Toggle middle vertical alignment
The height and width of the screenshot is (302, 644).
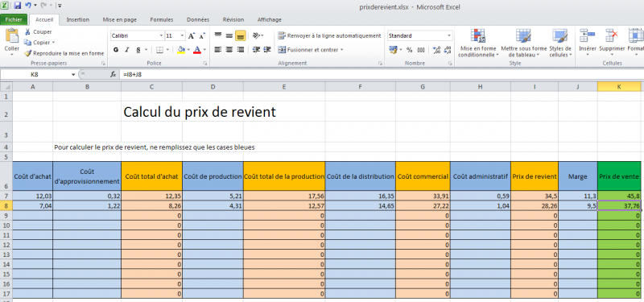[x=229, y=36]
